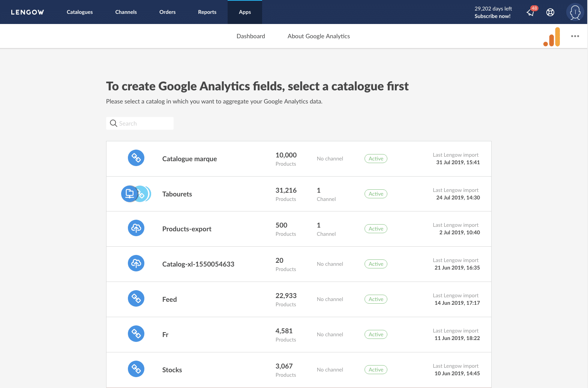The image size is (588, 388).
Task: Click the Catalogue marque link icon
Action: tap(136, 158)
